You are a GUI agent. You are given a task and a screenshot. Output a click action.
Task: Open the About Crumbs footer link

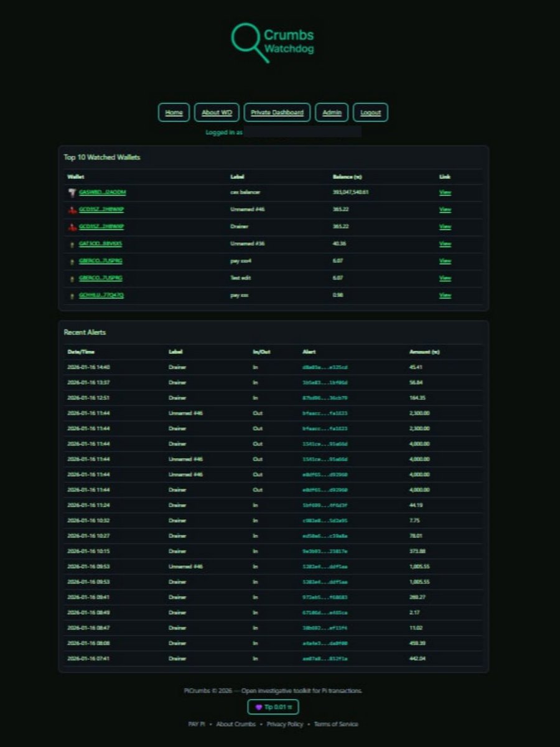click(x=236, y=724)
